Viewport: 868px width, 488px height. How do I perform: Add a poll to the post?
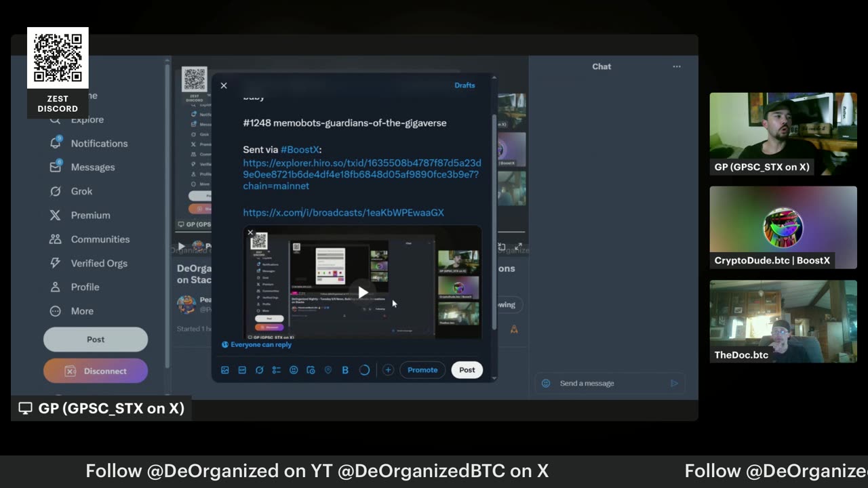[x=276, y=370]
